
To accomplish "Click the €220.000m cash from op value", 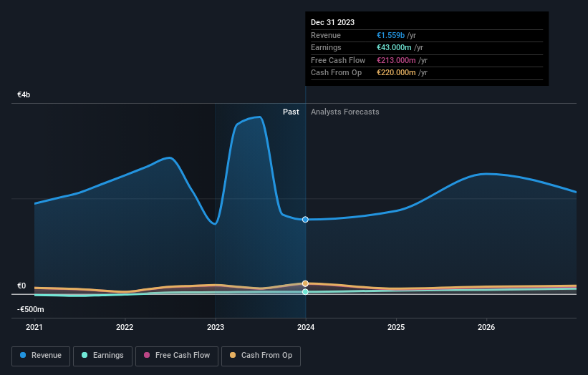I will (396, 73).
